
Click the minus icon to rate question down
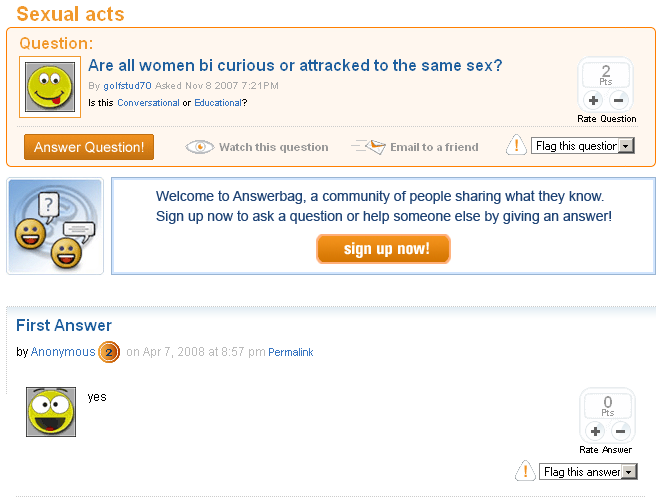618,100
